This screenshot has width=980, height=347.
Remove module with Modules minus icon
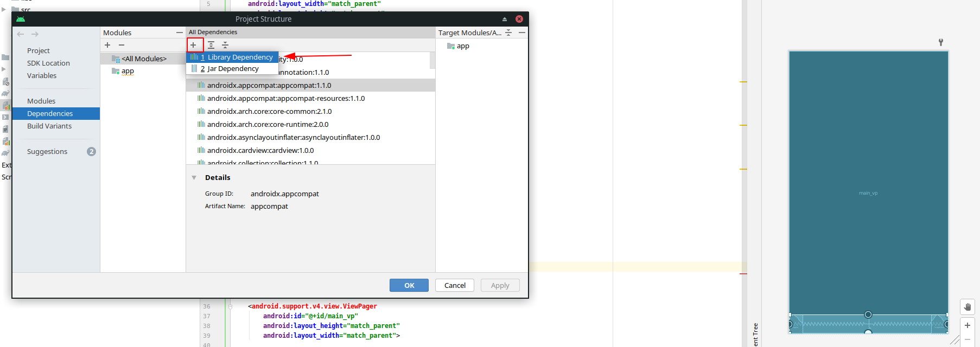(122, 45)
